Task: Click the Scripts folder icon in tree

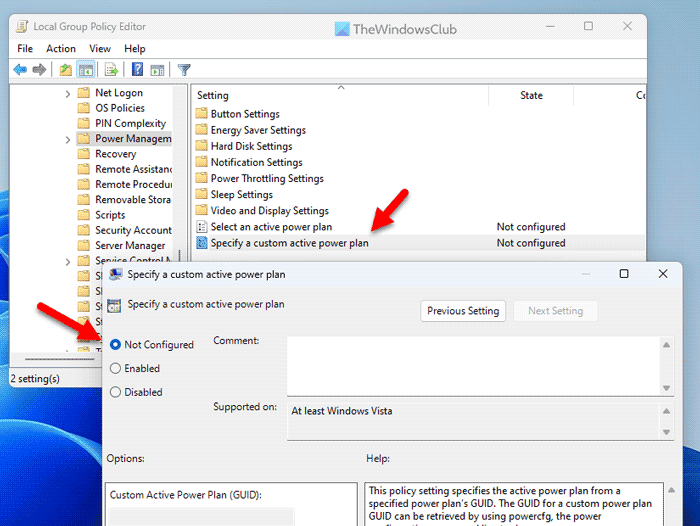Action: tap(83, 215)
